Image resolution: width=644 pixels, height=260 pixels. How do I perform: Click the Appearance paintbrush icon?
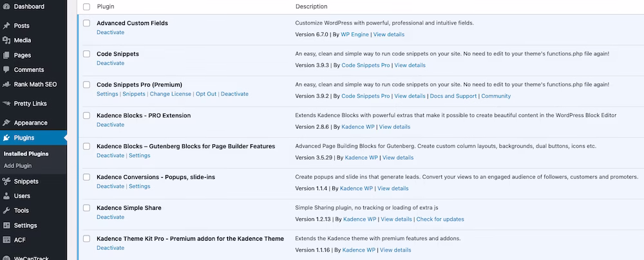[x=6, y=123]
